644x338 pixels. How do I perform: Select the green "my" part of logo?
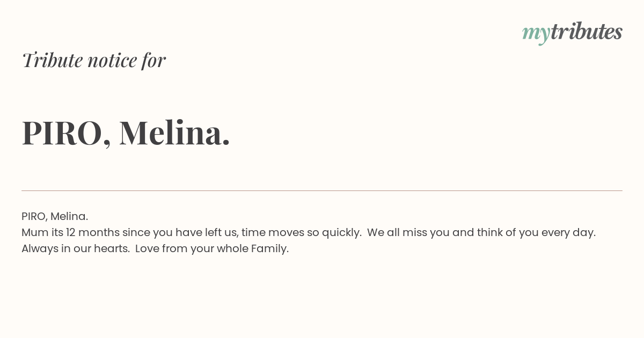[x=536, y=34]
